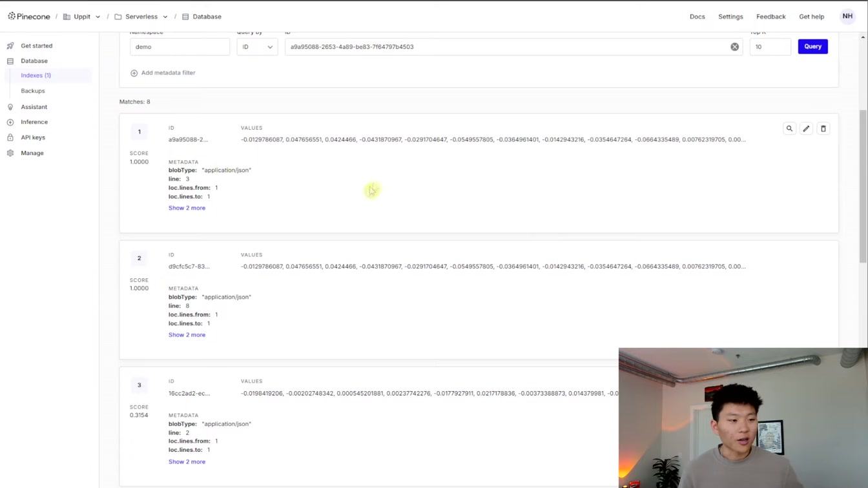Open the Serverless project dropdown
868x488 pixels.
(x=141, y=16)
